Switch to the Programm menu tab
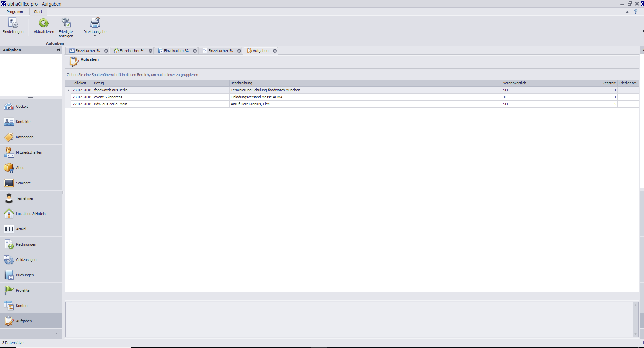Image resolution: width=644 pixels, height=348 pixels. (15, 12)
